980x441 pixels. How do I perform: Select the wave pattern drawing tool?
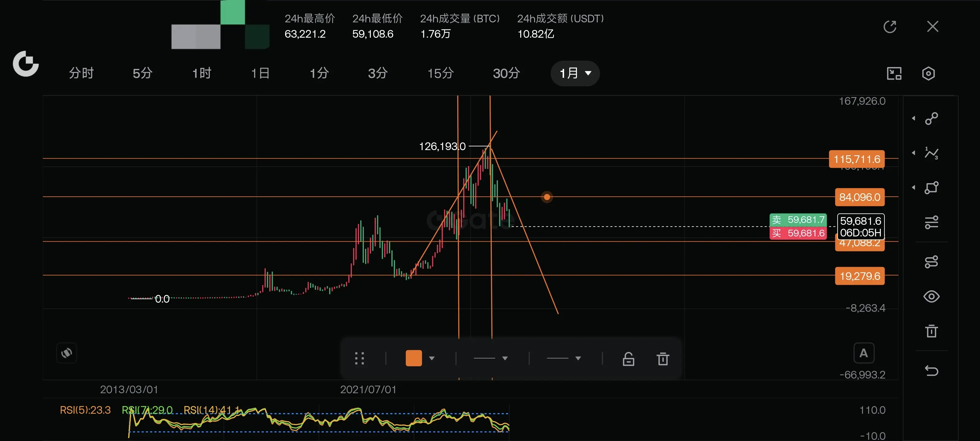tap(931, 153)
